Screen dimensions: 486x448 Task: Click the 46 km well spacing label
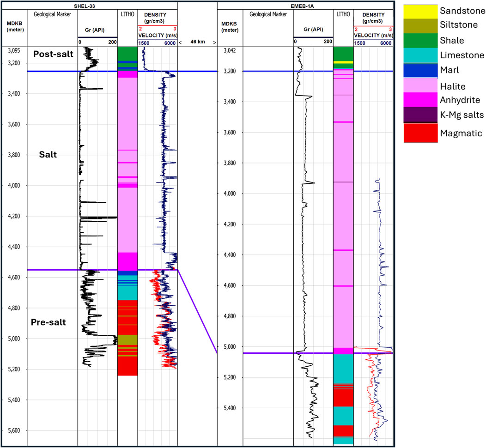(197, 42)
